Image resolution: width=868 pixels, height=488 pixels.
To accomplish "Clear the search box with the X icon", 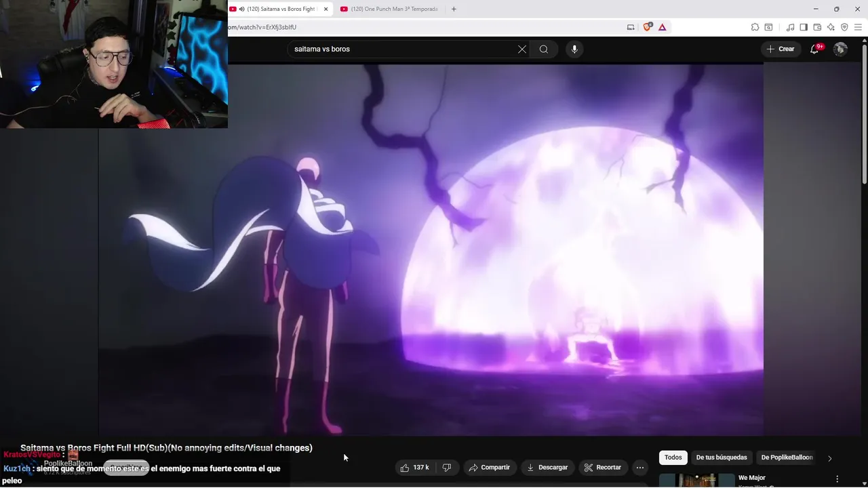I will 522,49.
